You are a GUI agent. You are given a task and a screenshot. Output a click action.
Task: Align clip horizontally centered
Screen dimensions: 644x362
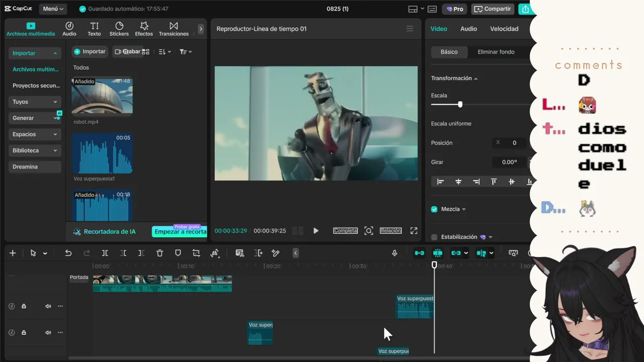click(458, 182)
